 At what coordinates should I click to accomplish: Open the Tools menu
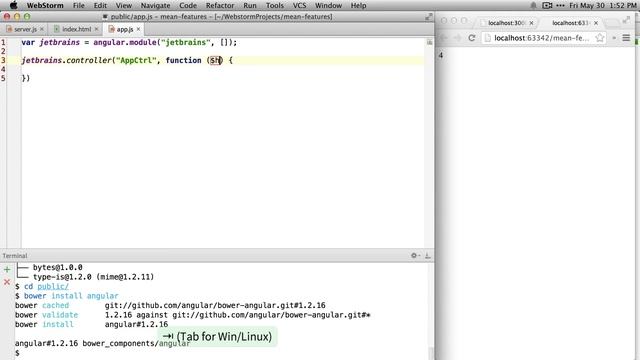275,6
